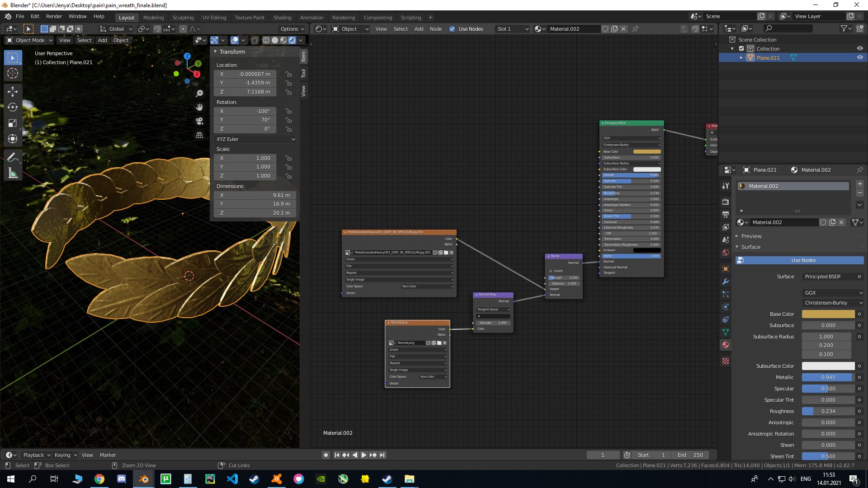Viewport: 868px width, 488px height.
Task: Activate the Measure tool
Action: (x=13, y=172)
